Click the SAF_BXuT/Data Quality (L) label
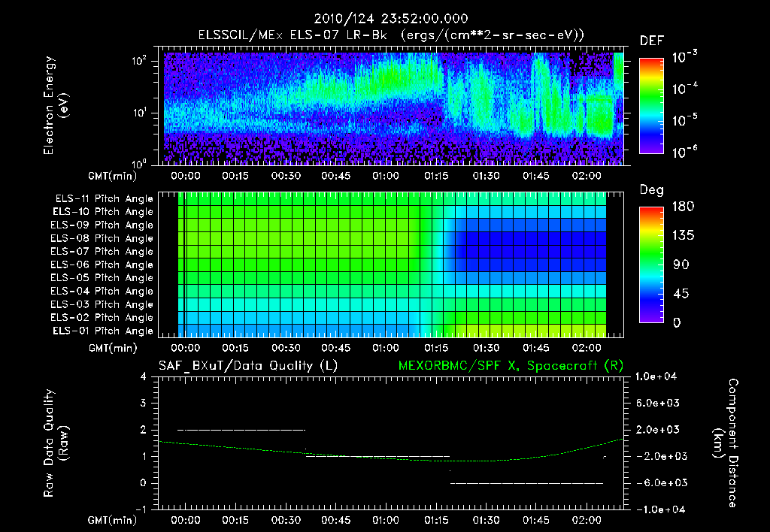 pos(248,366)
